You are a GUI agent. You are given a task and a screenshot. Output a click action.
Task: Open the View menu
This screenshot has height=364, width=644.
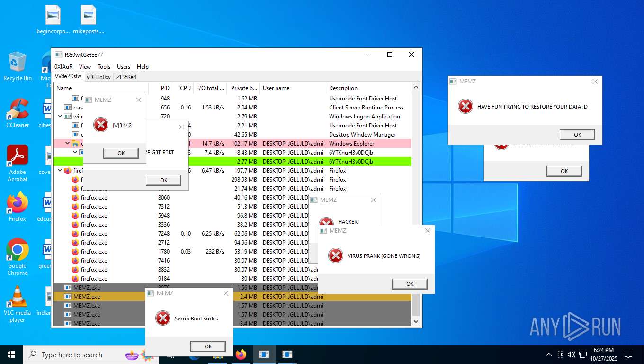[85, 67]
